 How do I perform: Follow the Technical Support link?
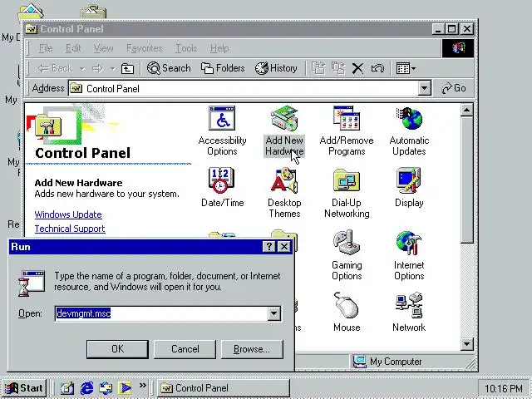point(70,229)
